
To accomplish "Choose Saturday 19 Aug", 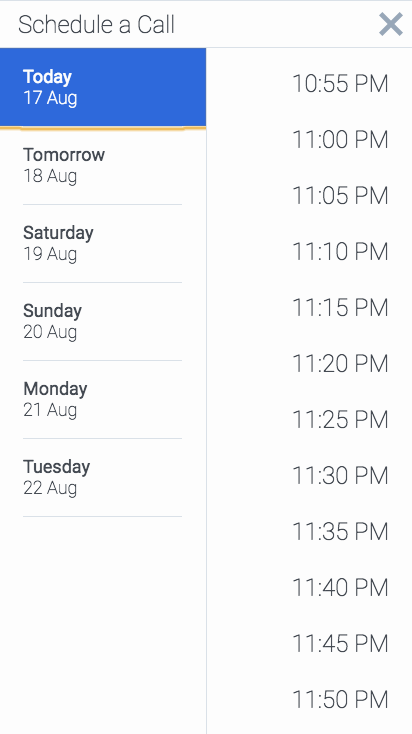I will (103, 244).
